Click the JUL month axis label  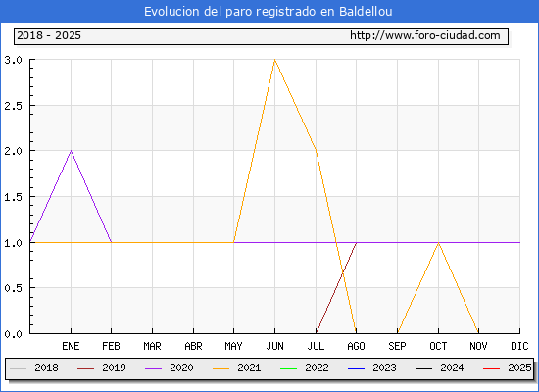pos(316,346)
